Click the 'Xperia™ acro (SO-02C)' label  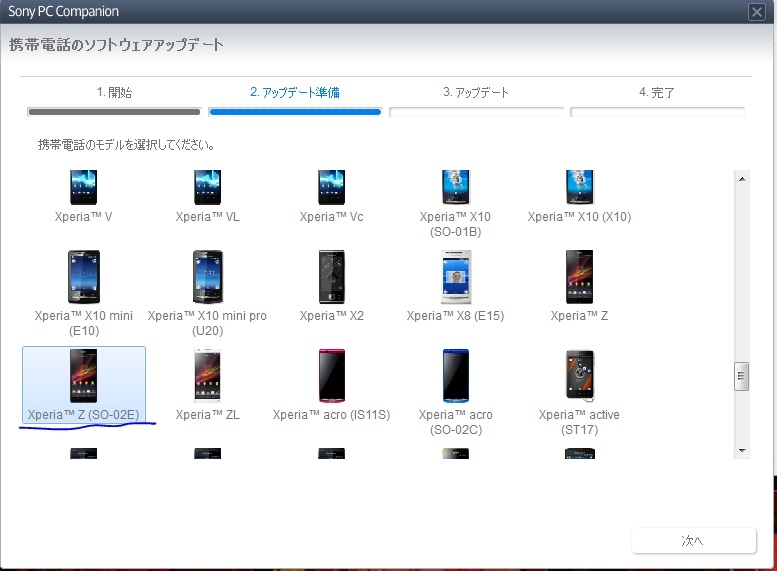click(455, 422)
